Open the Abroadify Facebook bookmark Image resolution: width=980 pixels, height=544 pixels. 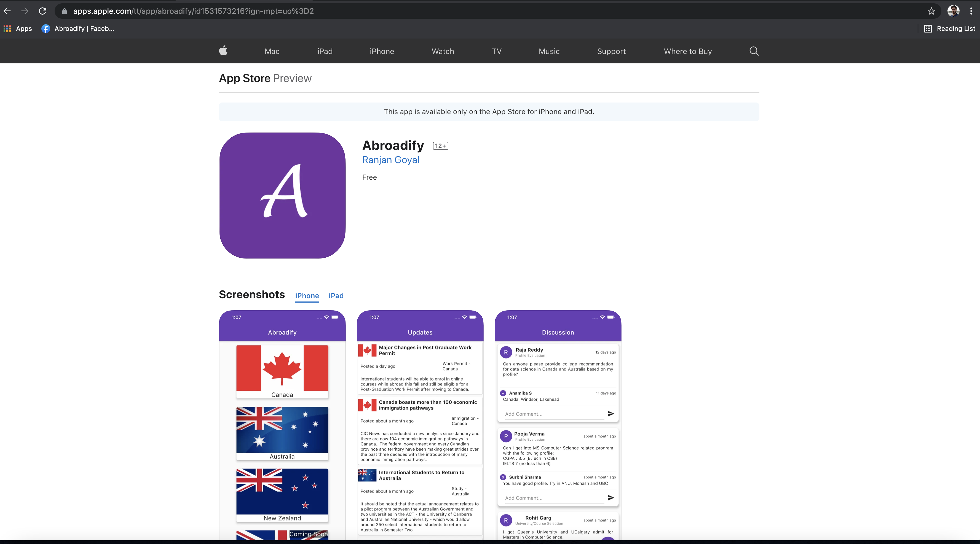77,28
